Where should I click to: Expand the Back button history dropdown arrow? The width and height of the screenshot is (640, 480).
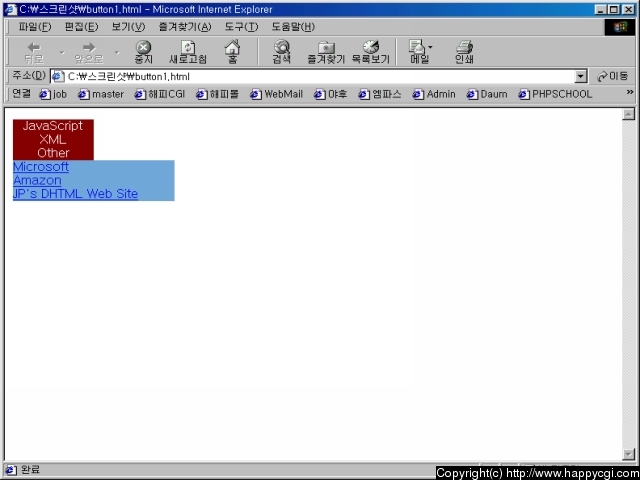[x=62, y=52]
